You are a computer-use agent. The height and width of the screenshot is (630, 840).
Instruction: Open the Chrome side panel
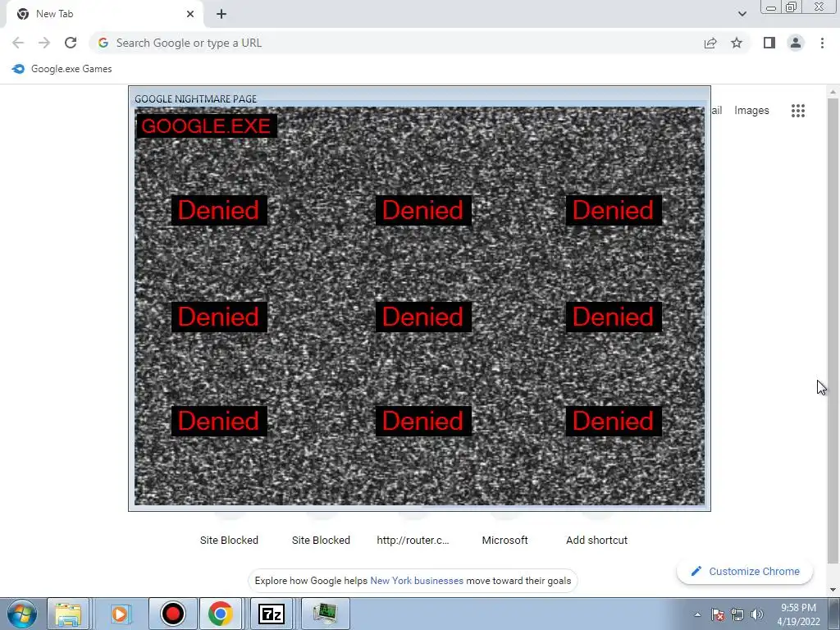click(x=769, y=43)
